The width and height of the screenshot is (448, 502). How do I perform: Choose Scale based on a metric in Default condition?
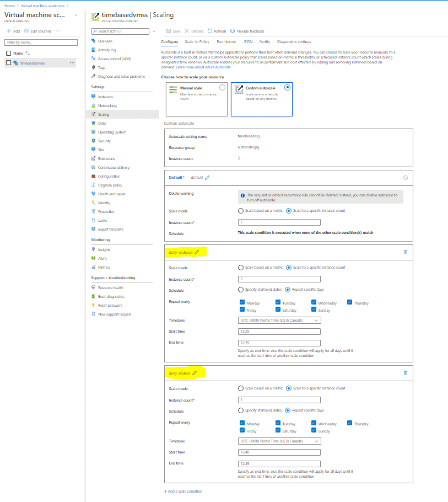coord(241,211)
